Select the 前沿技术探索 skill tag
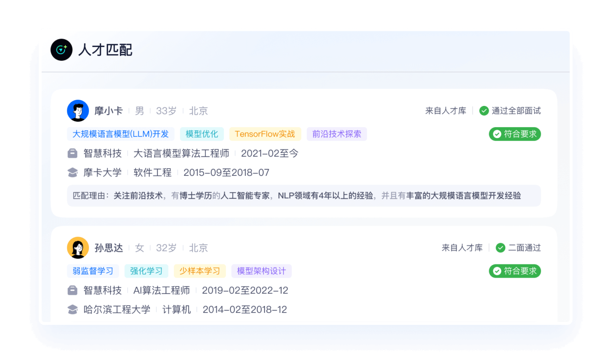 pyautogui.click(x=337, y=134)
